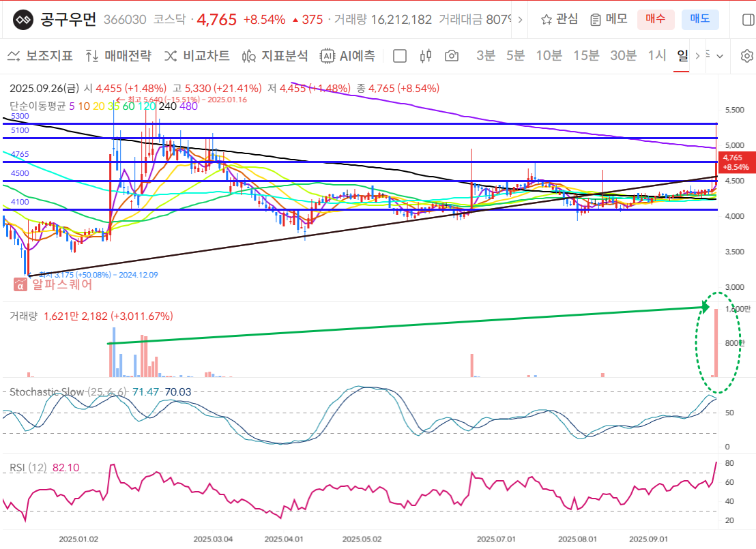Select the 일 daily timeframe tab

(682, 55)
